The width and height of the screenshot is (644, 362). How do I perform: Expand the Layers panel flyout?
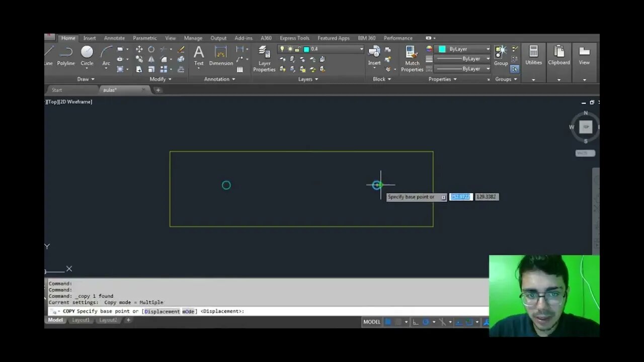(x=308, y=79)
